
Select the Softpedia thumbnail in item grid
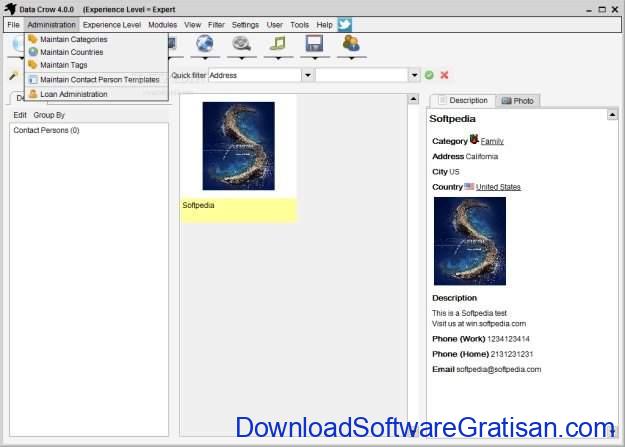coord(238,147)
